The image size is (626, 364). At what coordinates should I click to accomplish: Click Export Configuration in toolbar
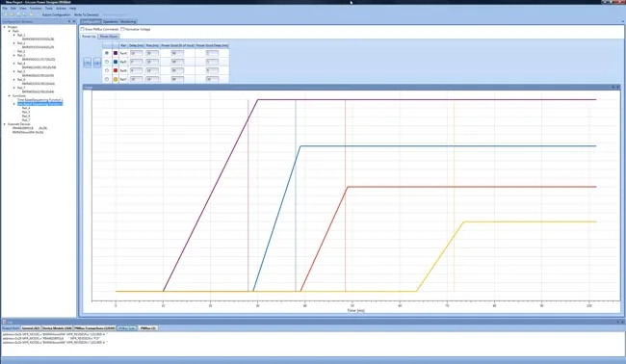pos(56,14)
